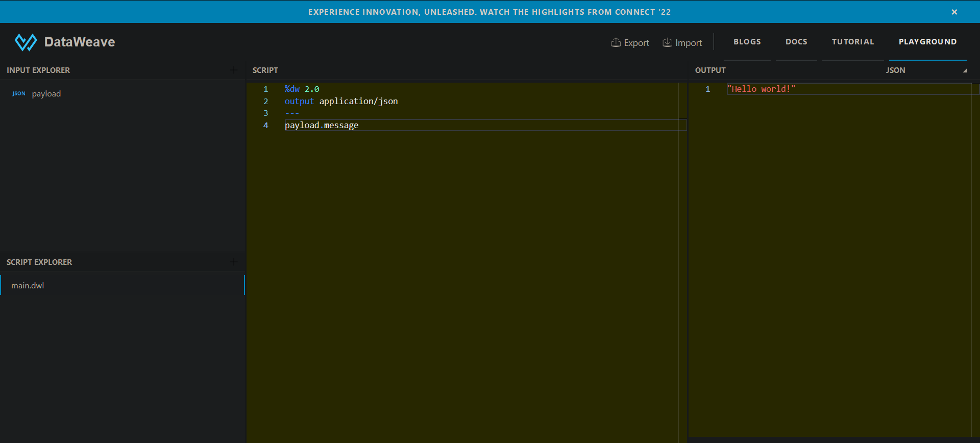Click the INPUT EXPLORER panel header

(x=38, y=70)
